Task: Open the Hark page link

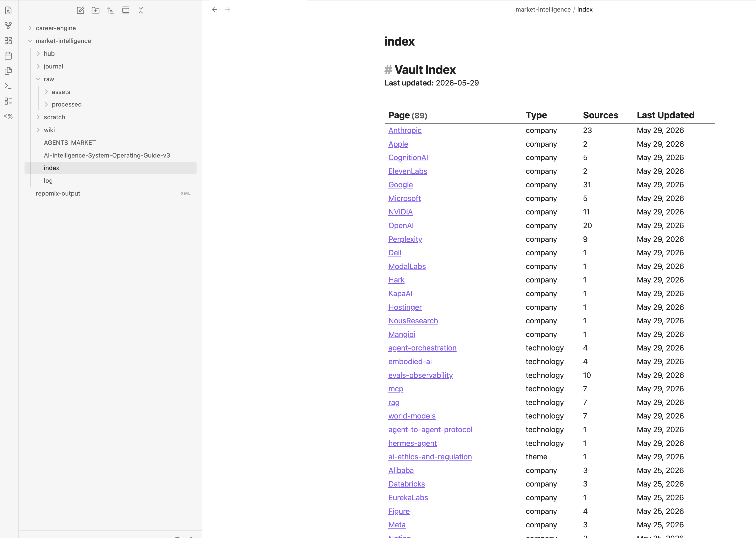Action: 396,280
